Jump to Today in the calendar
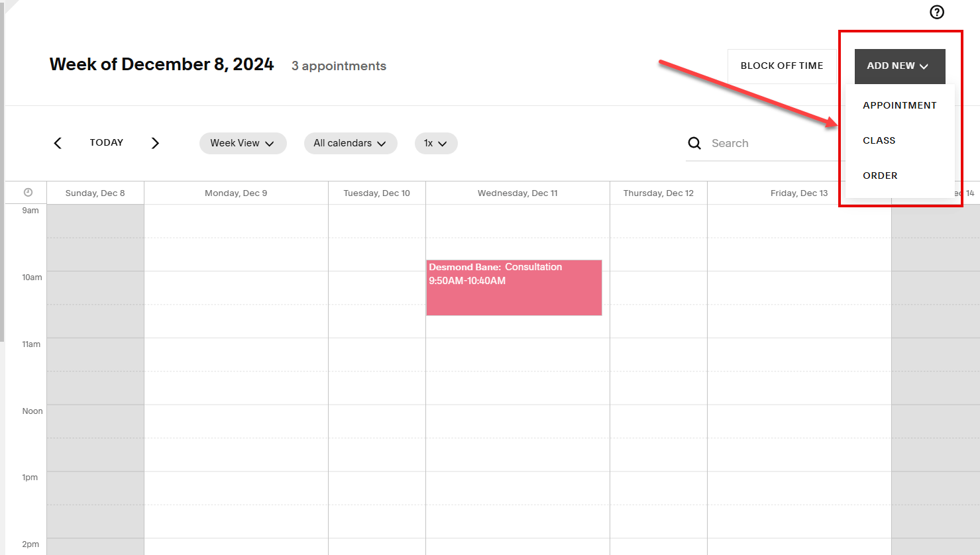 click(x=107, y=142)
